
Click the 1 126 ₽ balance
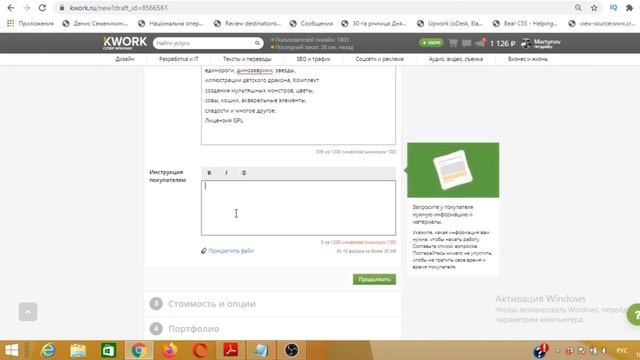pyautogui.click(x=502, y=43)
